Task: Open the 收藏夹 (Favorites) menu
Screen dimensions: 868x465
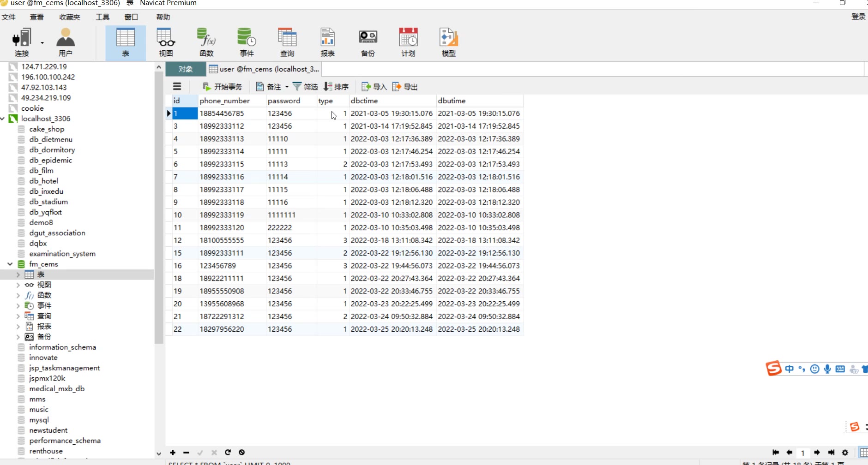Action: point(70,17)
